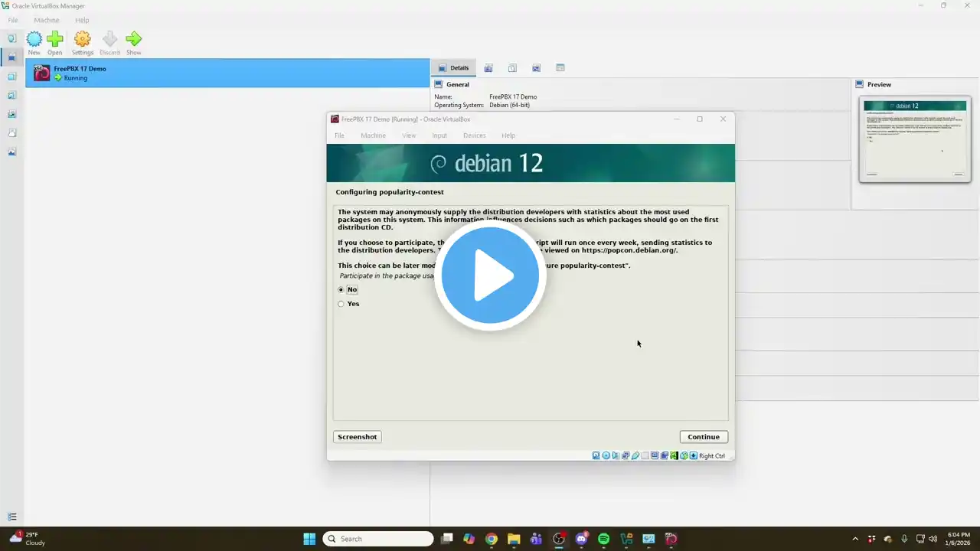Open the Home tool in Manager sidebar
Screen dimensions: 980x551
[x=11, y=38]
